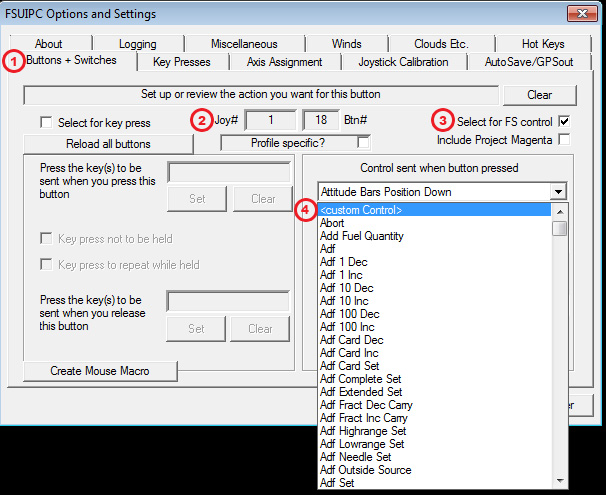The width and height of the screenshot is (606, 495).
Task: Choose Adf Extended Set entry
Action: (435, 392)
